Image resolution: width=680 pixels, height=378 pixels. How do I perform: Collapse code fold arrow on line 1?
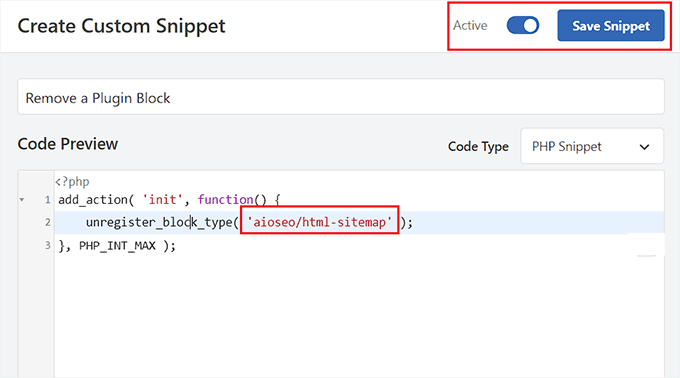click(x=22, y=200)
